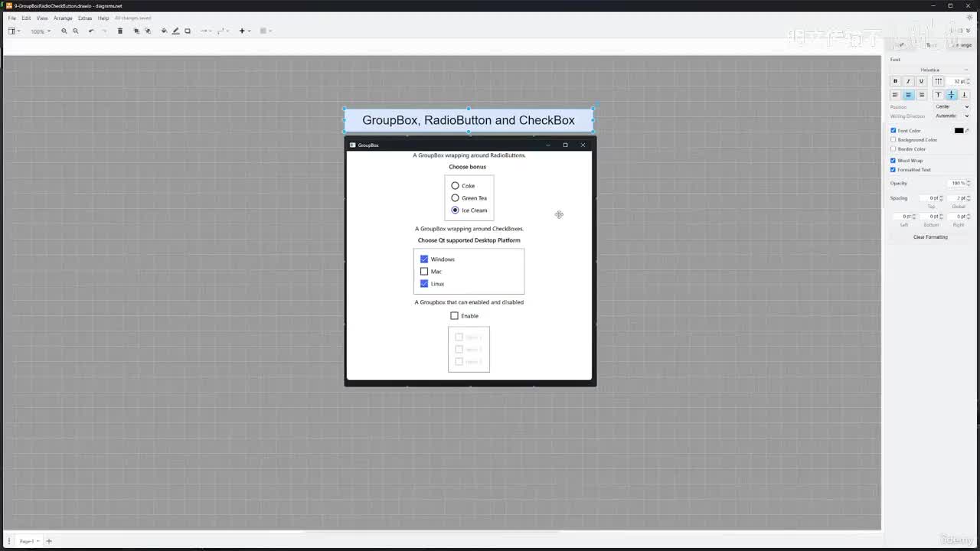
Task: Align text vertically to middle
Action: (x=951, y=95)
